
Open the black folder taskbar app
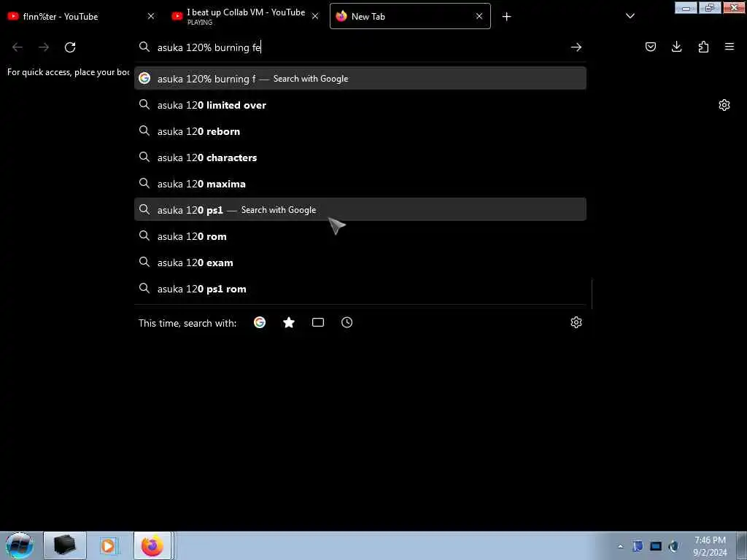click(x=65, y=545)
